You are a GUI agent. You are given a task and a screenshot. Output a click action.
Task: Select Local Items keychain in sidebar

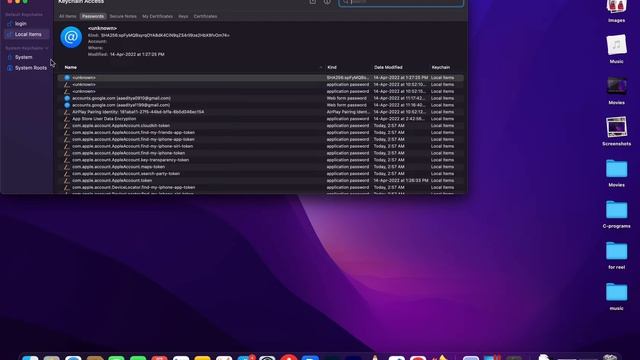(28, 34)
